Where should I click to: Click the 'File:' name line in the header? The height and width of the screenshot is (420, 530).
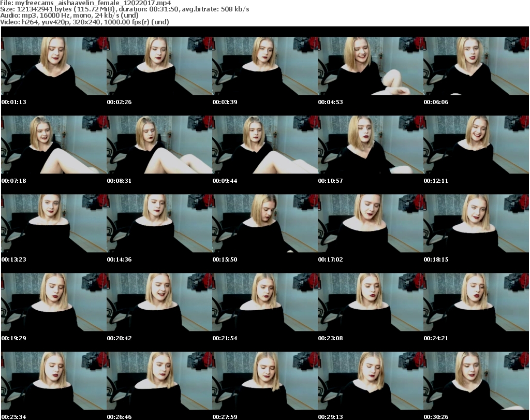[x=85, y=3]
